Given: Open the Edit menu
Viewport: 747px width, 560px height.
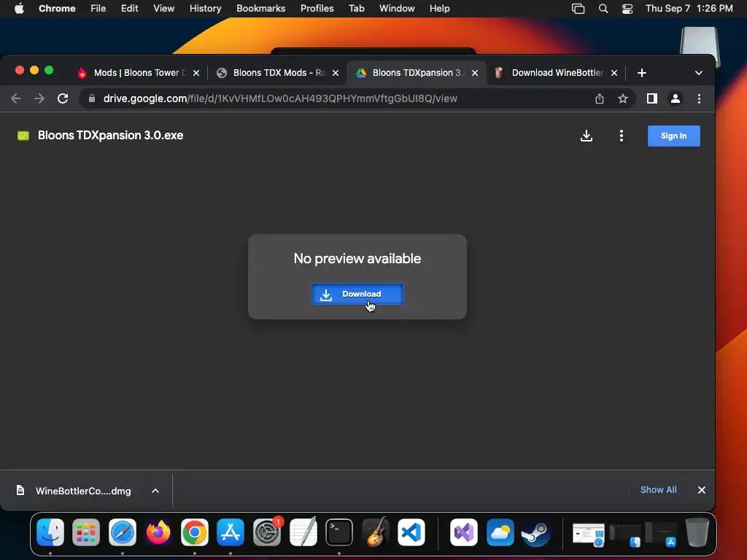Looking at the screenshot, I should pos(129,9).
